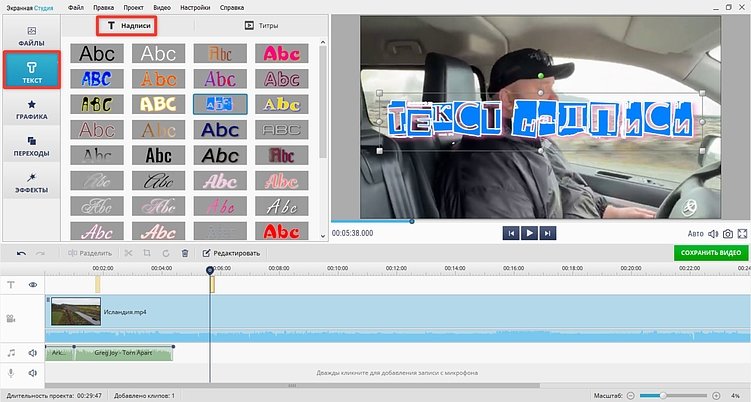The image size is (751, 402).
Task: Select the text marker near 00:02:00
Action: tap(98, 285)
